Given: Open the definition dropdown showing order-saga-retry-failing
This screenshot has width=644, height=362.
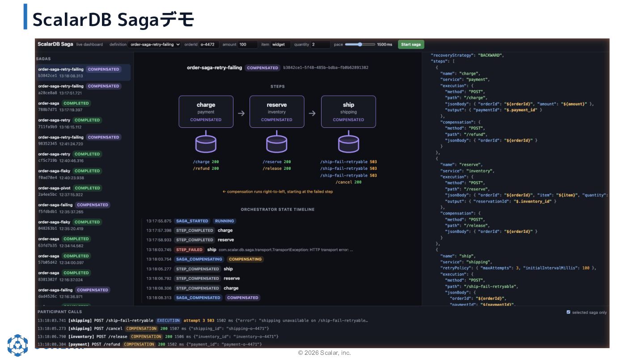Looking at the screenshot, I should click(x=154, y=45).
